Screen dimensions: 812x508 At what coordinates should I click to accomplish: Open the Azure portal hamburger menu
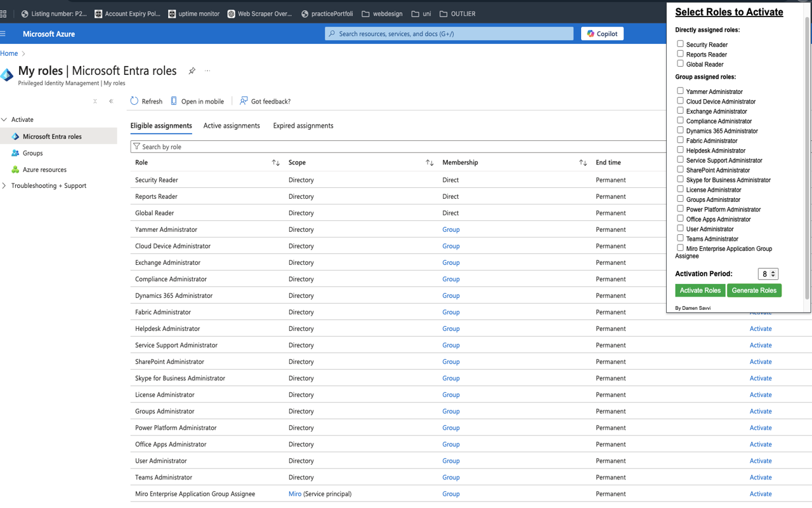pos(3,34)
